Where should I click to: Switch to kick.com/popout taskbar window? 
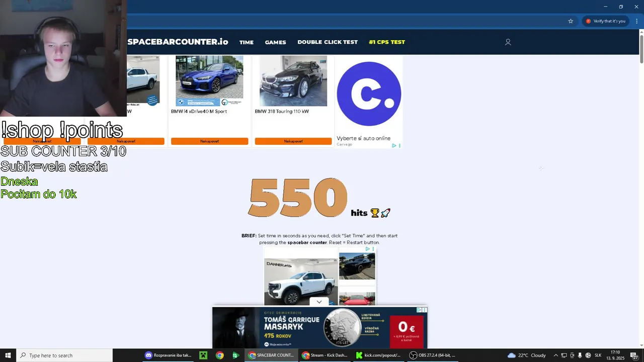click(378, 355)
